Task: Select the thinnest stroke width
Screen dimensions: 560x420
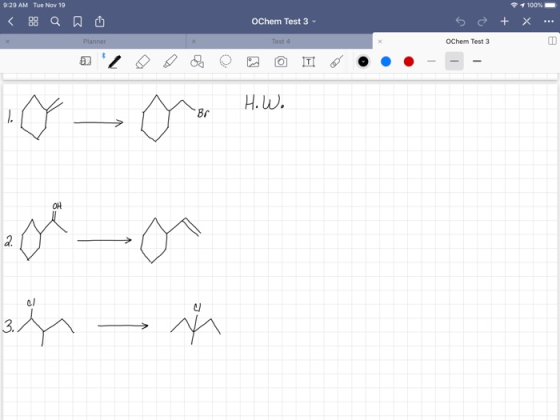Action: [431, 61]
